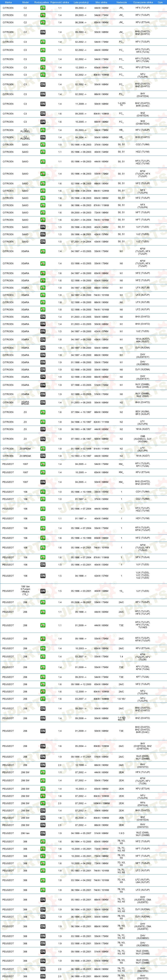This screenshot has width=167, height=980.
Task: Click the 206 Van model cell
Action: tap(25, 833)
